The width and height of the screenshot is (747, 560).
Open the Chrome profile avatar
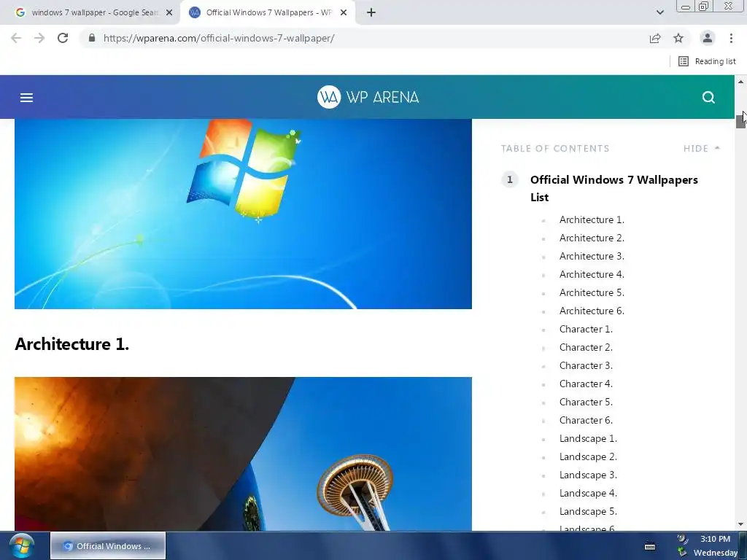(708, 38)
